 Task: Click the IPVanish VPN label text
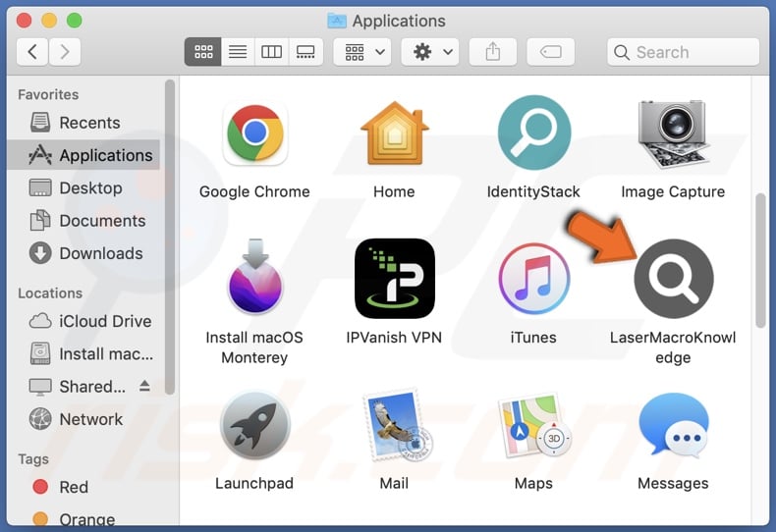coord(394,338)
